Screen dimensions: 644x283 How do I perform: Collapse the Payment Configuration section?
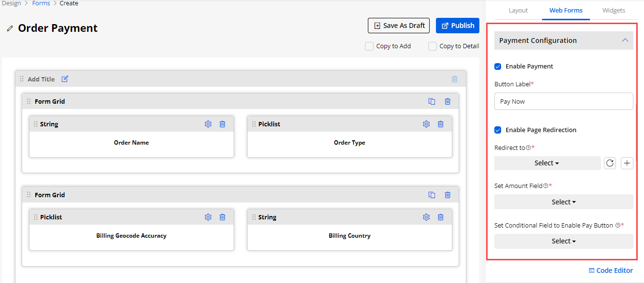625,40
